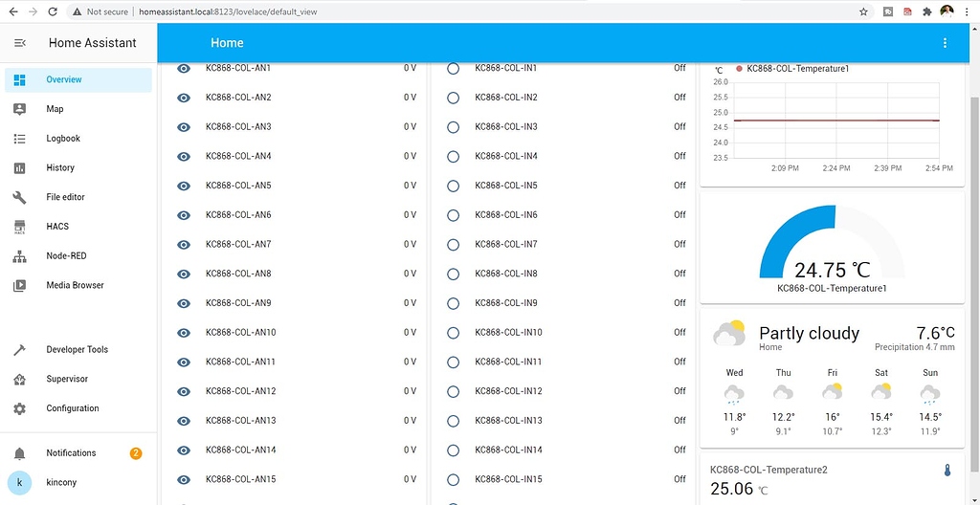This screenshot has width=980, height=505.
Task: Click the eye icon for KC868-COL-AN15
Action: point(183,480)
